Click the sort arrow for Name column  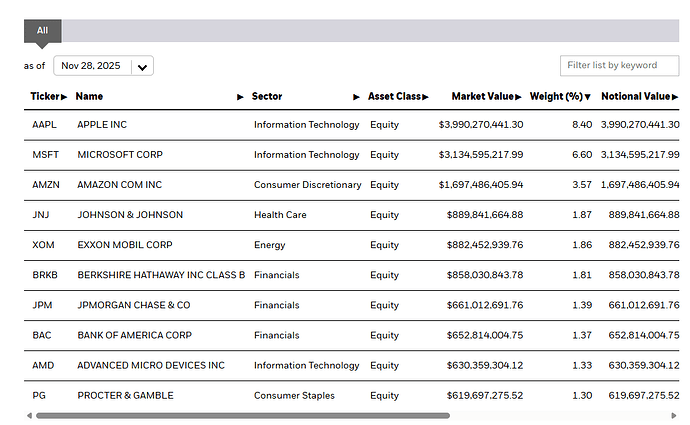(x=240, y=97)
